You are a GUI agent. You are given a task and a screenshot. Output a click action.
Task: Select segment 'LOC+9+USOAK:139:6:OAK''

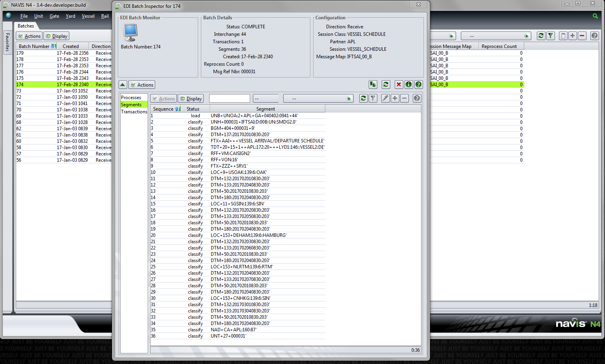click(238, 172)
